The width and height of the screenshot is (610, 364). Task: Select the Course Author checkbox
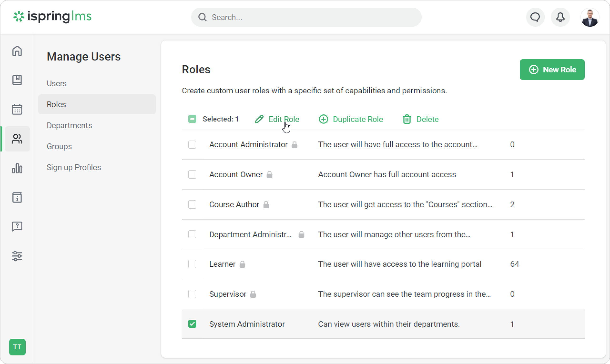(192, 204)
